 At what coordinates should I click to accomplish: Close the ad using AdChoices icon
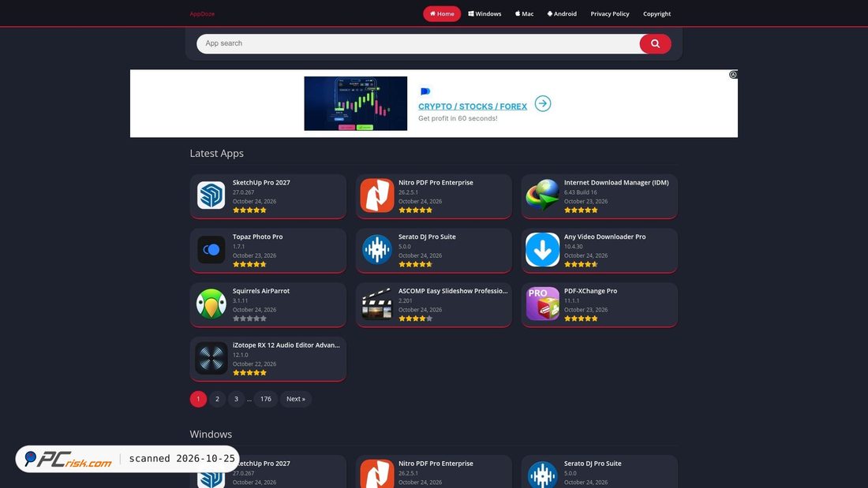733,75
